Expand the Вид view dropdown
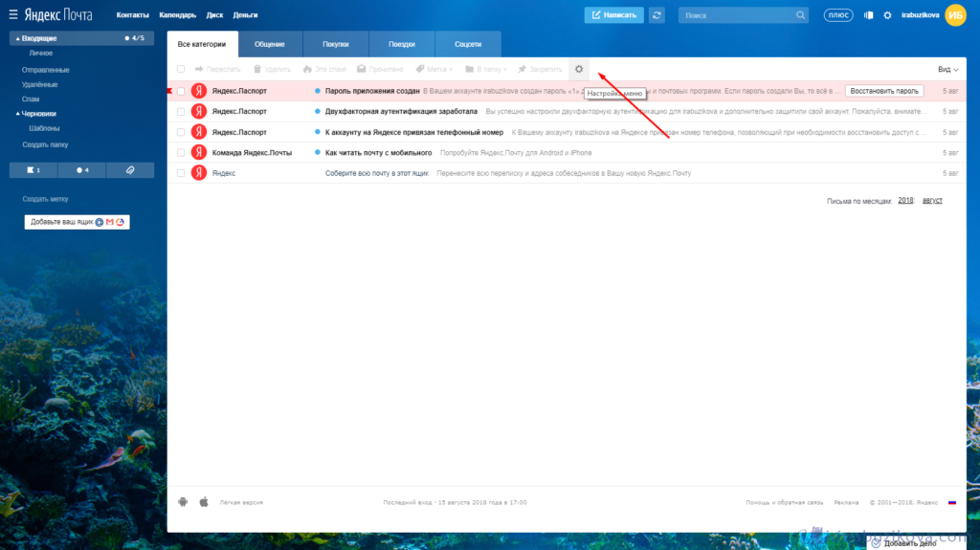The height and width of the screenshot is (550, 980). (947, 69)
